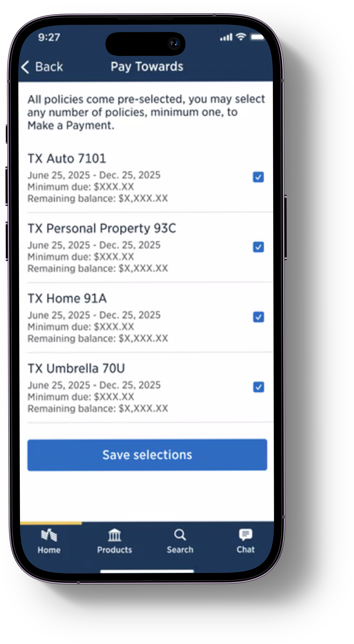Tap the Back chevron arrow icon
Screen dimensions: 354x644
(25, 67)
